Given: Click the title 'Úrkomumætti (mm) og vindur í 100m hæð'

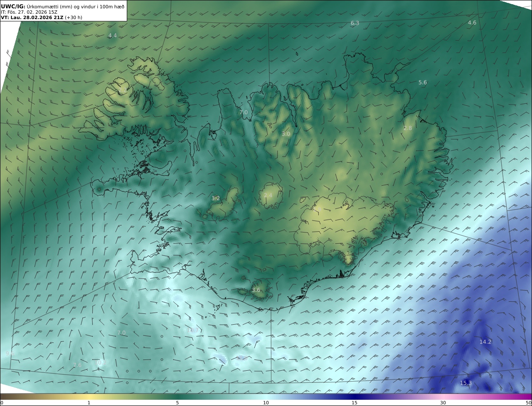Looking at the screenshot, I should [x=76, y=6].
